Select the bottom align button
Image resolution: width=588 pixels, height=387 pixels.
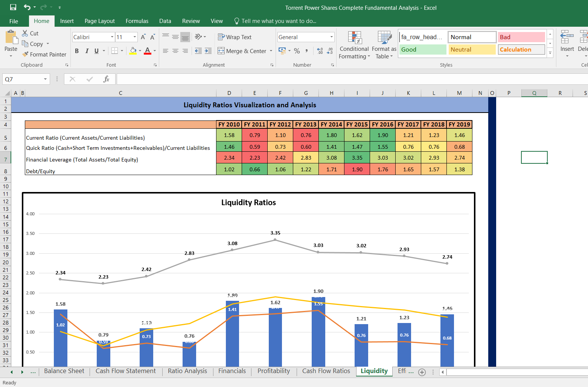(x=185, y=37)
